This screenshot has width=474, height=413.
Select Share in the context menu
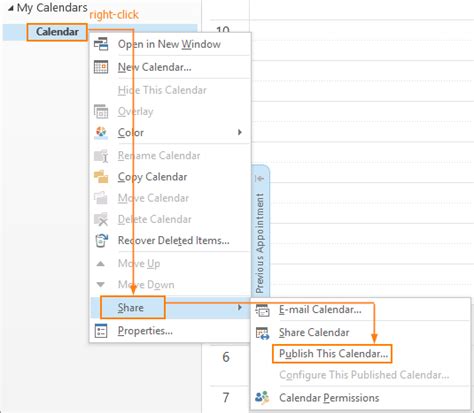(x=131, y=307)
